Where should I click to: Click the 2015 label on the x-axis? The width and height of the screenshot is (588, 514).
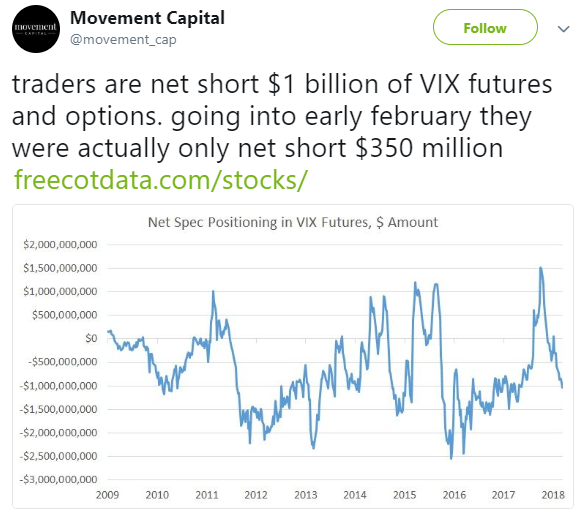(404, 495)
